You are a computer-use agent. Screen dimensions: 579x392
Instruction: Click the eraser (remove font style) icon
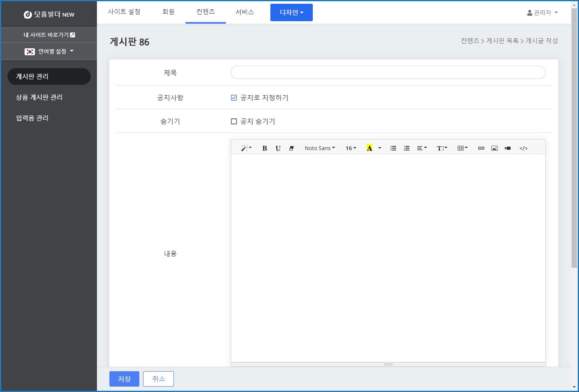pyautogui.click(x=291, y=148)
